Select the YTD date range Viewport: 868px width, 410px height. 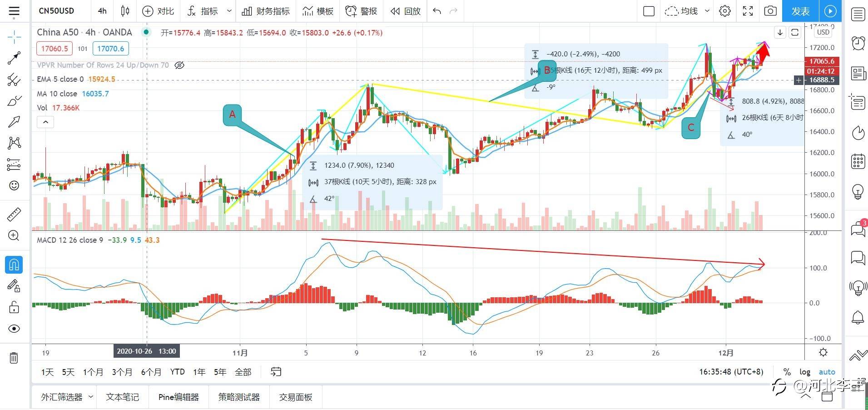pyautogui.click(x=177, y=372)
